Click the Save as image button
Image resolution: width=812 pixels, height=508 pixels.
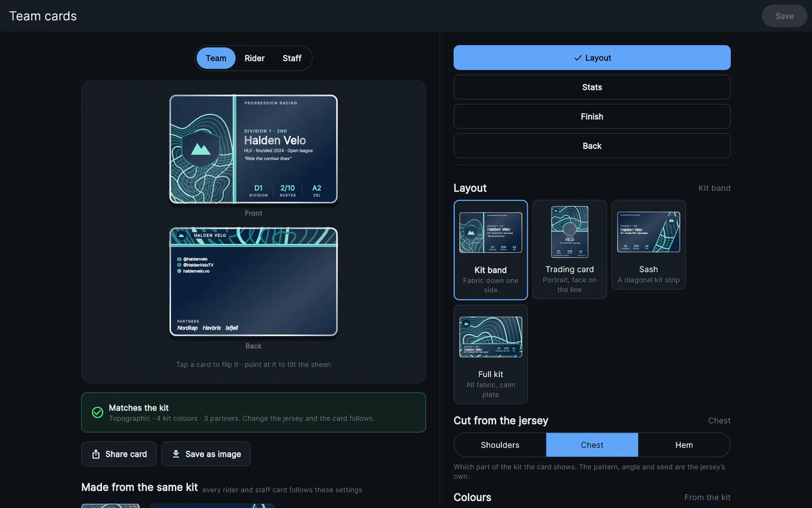206,454
